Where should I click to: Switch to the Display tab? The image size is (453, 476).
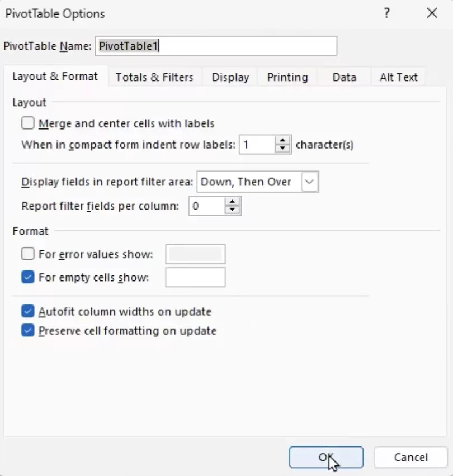230,77
